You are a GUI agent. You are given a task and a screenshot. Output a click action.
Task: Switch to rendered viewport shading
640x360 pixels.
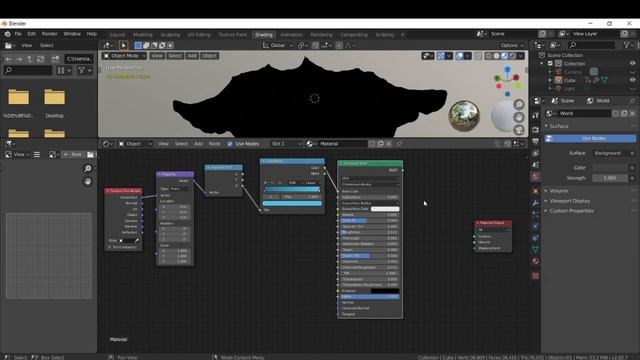point(513,56)
